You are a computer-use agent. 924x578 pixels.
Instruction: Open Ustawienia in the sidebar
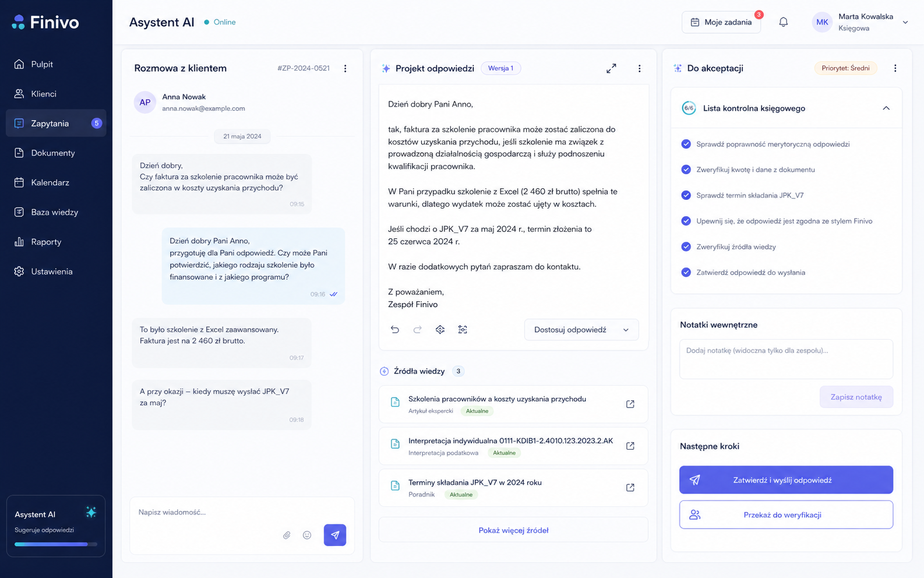(x=56, y=272)
